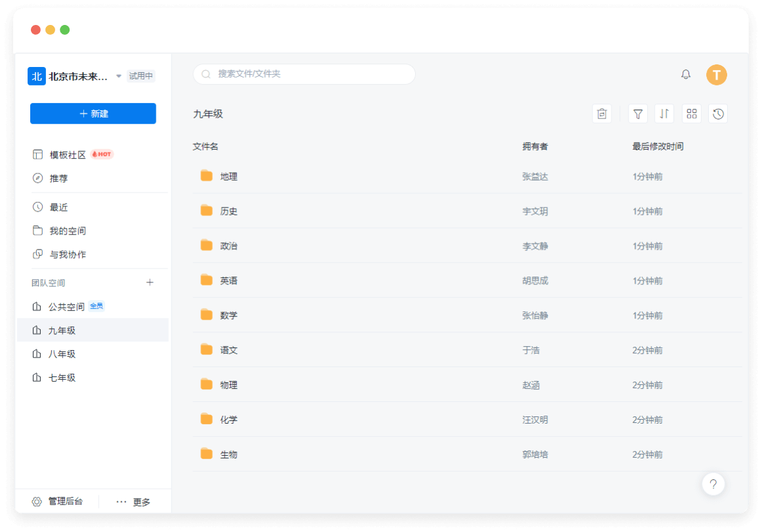
Task: Click the filter funnel icon
Action: click(637, 114)
